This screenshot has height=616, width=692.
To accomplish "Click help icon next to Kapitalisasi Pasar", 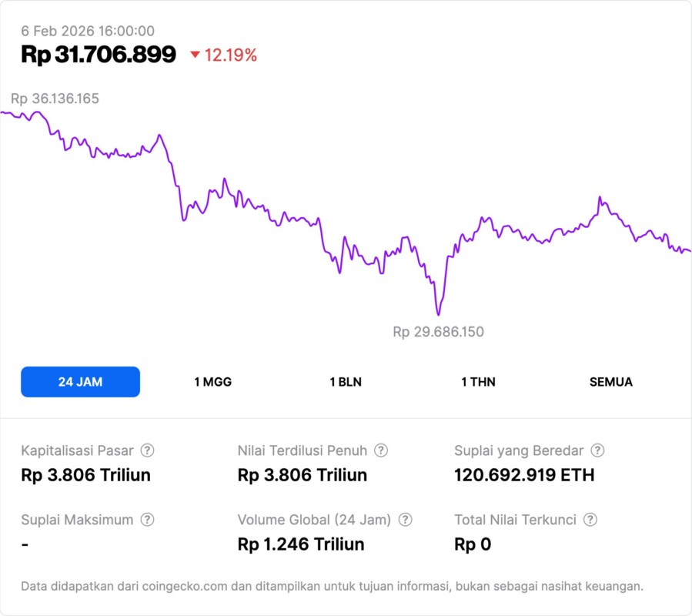I will [x=147, y=450].
